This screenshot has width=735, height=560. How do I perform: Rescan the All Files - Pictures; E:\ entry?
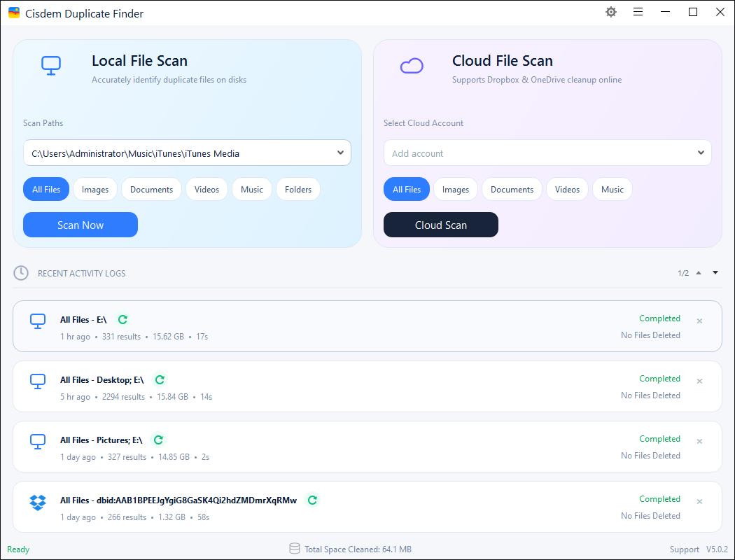(x=158, y=440)
